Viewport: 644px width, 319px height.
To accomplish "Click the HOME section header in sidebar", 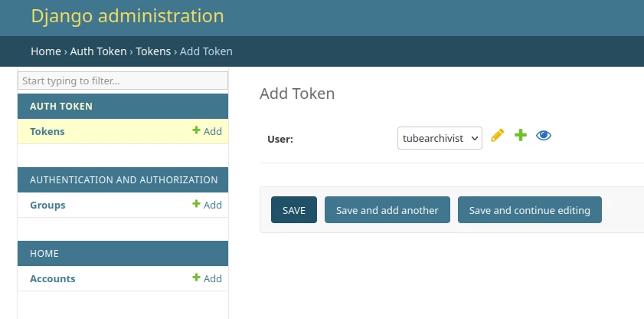I will point(44,254).
